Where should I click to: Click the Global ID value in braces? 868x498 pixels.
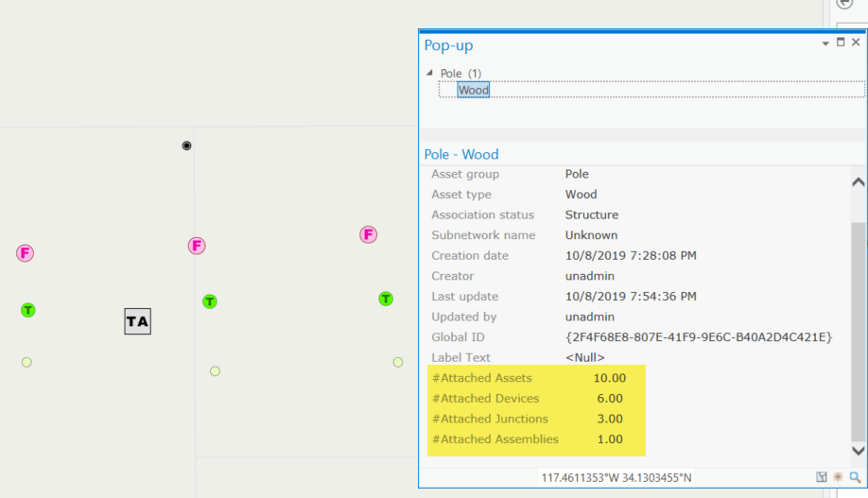tap(699, 337)
